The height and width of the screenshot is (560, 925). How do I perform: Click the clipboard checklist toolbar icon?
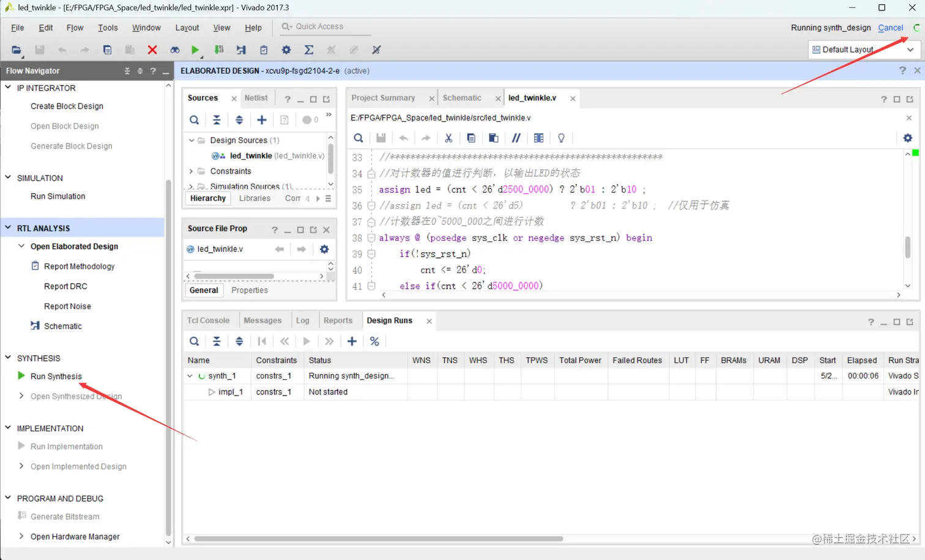tap(264, 50)
